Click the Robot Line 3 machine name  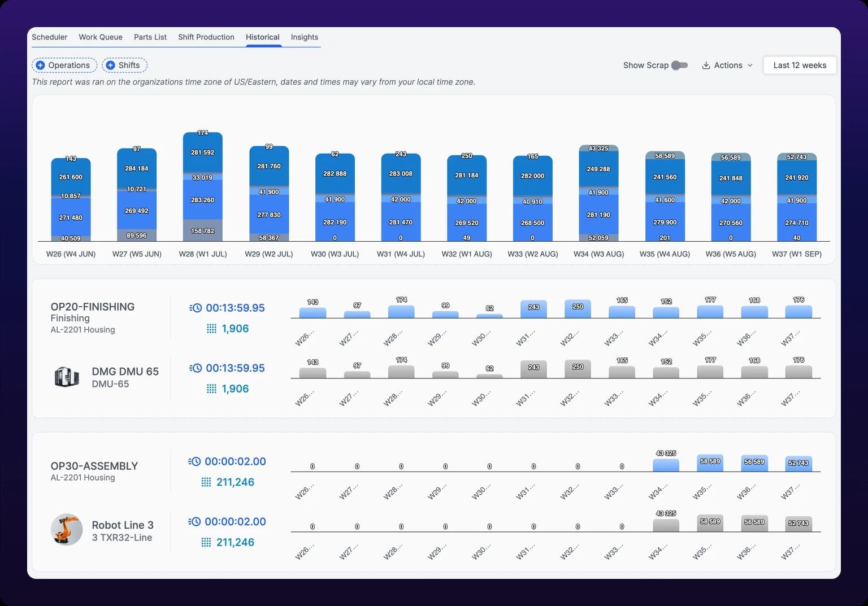click(x=123, y=525)
